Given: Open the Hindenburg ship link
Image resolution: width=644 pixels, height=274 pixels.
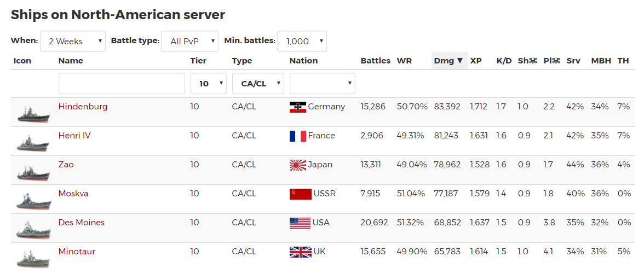Looking at the screenshot, I should [83, 107].
